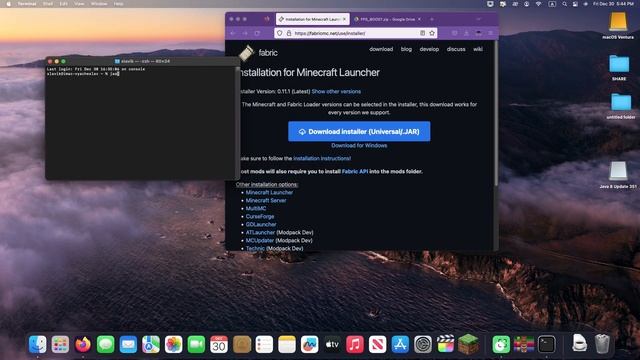The height and width of the screenshot is (360, 640).
Task: Select the macOS Ventura desktop drive
Action: point(618,25)
